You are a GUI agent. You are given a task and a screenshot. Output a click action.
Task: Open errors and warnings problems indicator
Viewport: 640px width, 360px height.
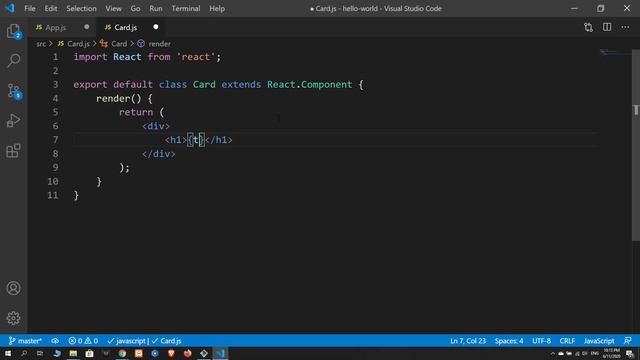83,341
